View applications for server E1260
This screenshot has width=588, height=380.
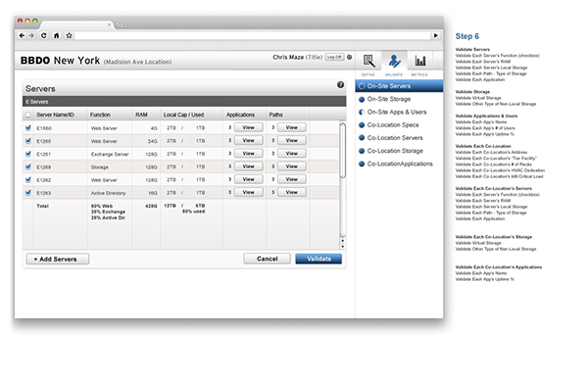point(249,140)
